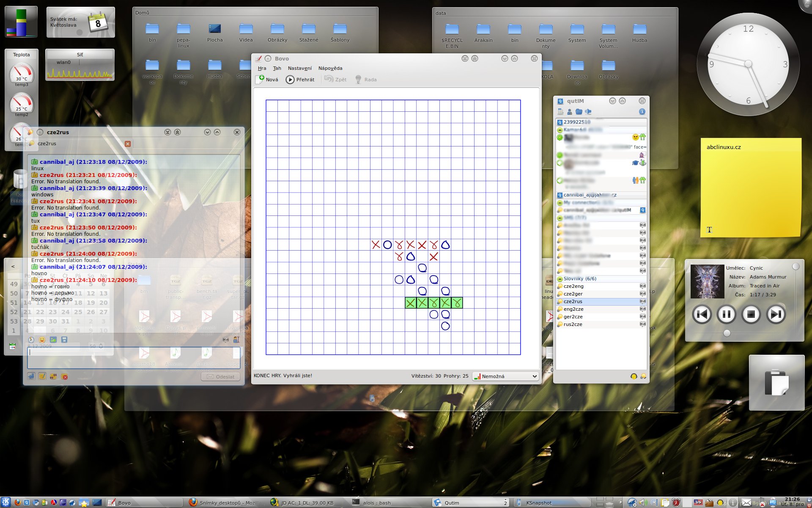Click the red clear icon below chat input
Image resolution: width=812 pixels, height=508 pixels.
pyautogui.click(x=65, y=376)
